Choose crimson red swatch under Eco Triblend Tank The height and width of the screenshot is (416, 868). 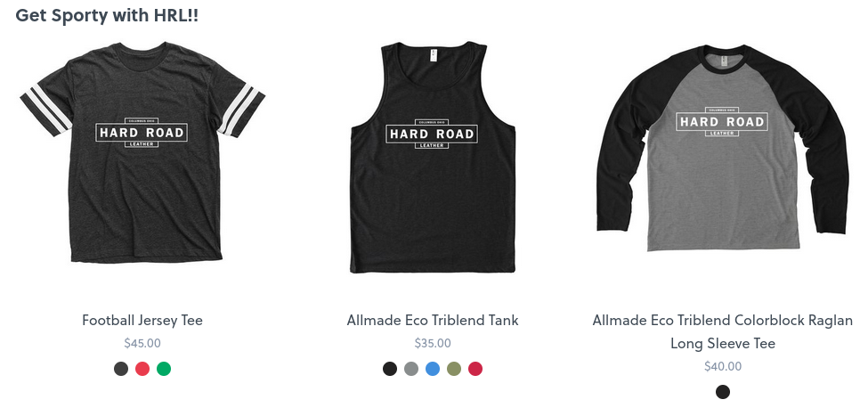475,369
